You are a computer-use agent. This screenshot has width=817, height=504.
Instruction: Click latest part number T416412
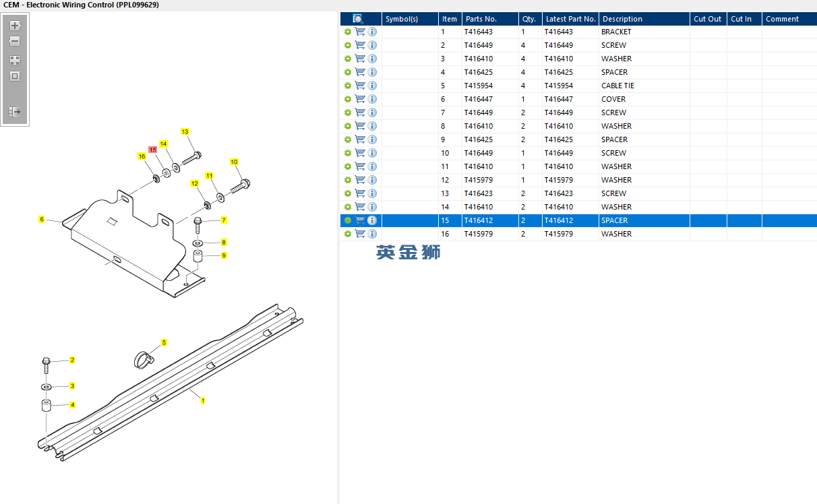click(x=559, y=220)
